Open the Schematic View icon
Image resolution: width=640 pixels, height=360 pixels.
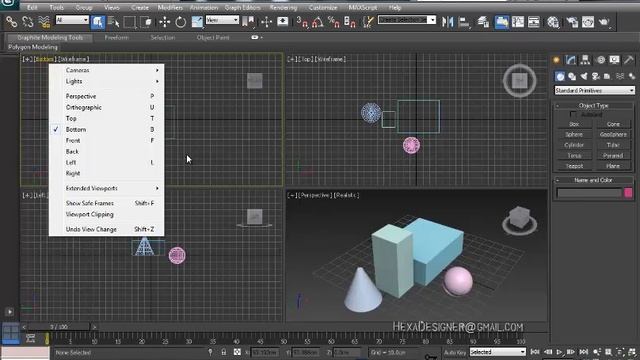pyautogui.click(x=534, y=22)
